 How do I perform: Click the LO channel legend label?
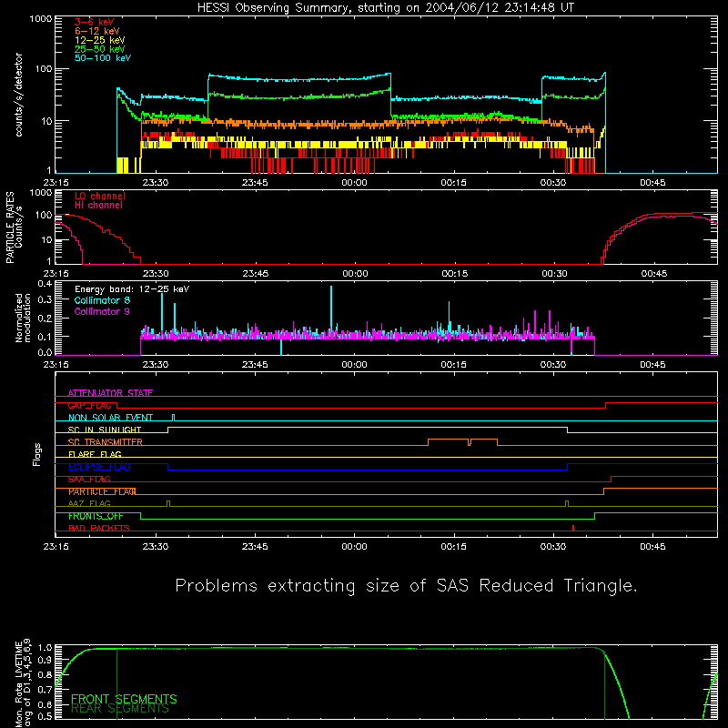click(x=100, y=196)
